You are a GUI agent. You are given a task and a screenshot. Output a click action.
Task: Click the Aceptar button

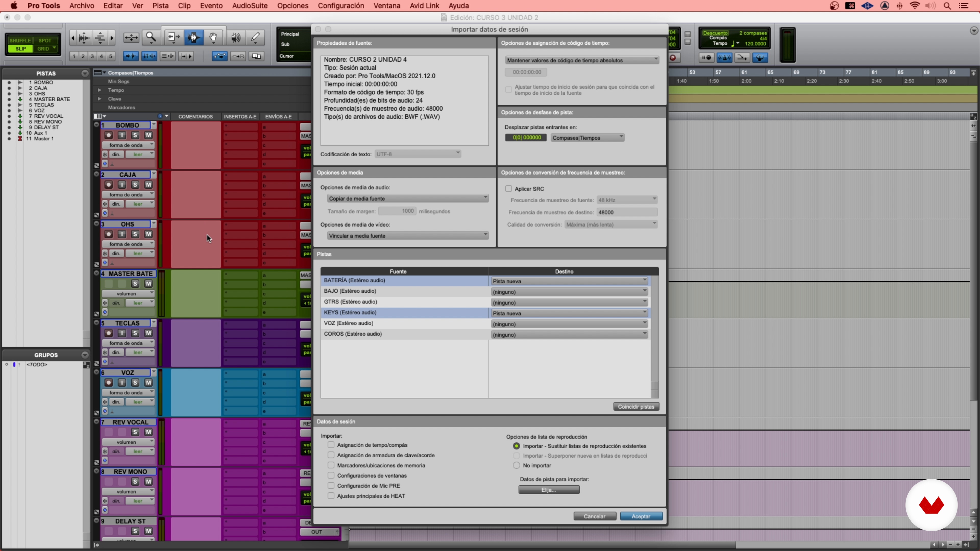click(641, 516)
